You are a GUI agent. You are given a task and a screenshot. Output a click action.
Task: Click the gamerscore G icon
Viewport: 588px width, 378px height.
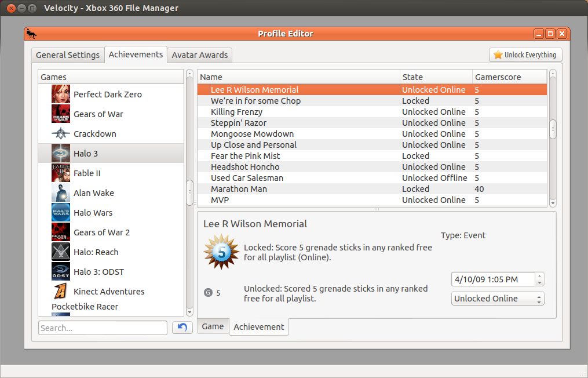coord(208,292)
